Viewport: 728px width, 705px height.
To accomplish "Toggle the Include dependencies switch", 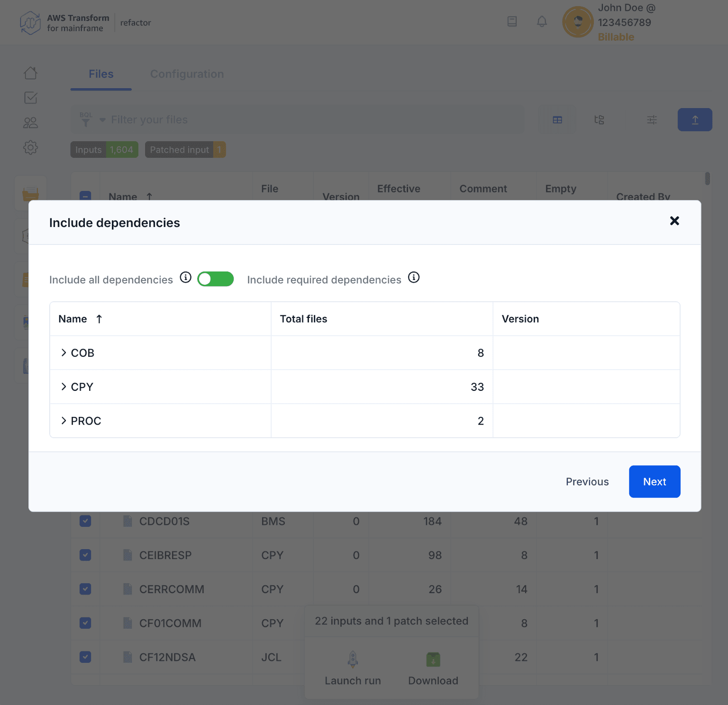I will click(x=216, y=279).
